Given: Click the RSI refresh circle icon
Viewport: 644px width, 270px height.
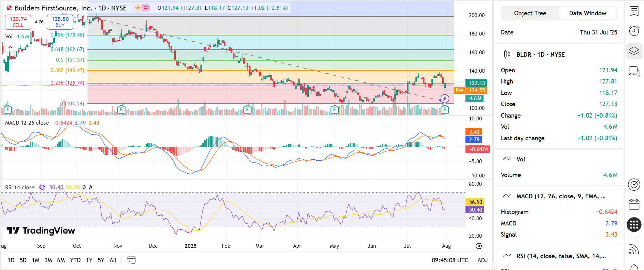Looking at the screenshot, I should [42, 187].
